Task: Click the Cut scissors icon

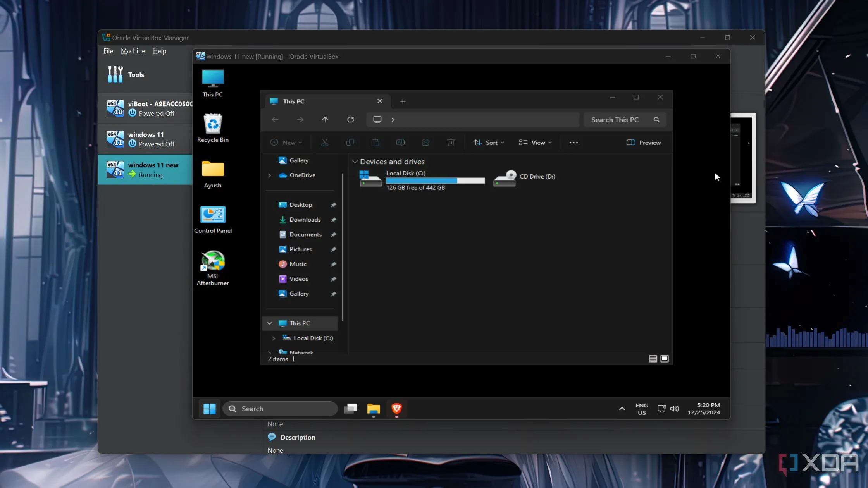Action: pyautogui.click(x=325, y=143)
